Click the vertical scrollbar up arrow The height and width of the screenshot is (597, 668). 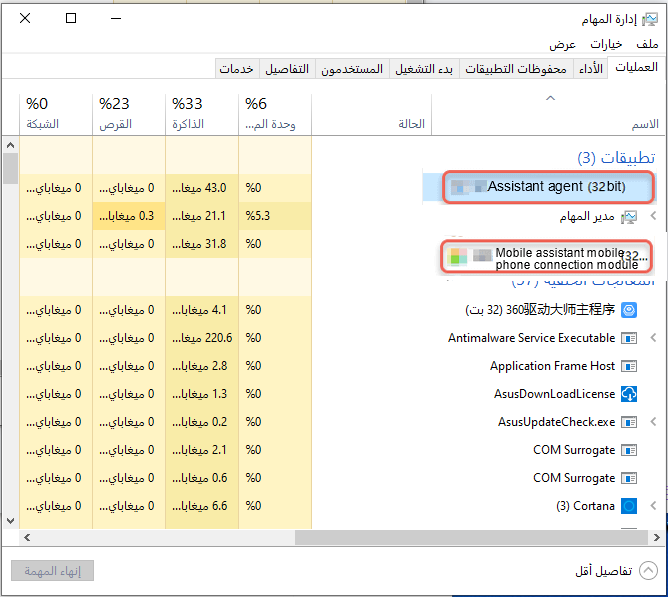tap(11, 145)
